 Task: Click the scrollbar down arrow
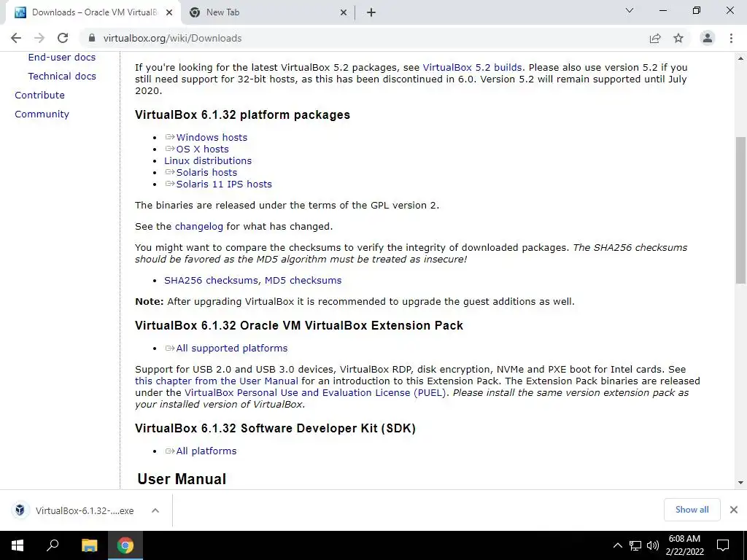click(x=740, y=483)
